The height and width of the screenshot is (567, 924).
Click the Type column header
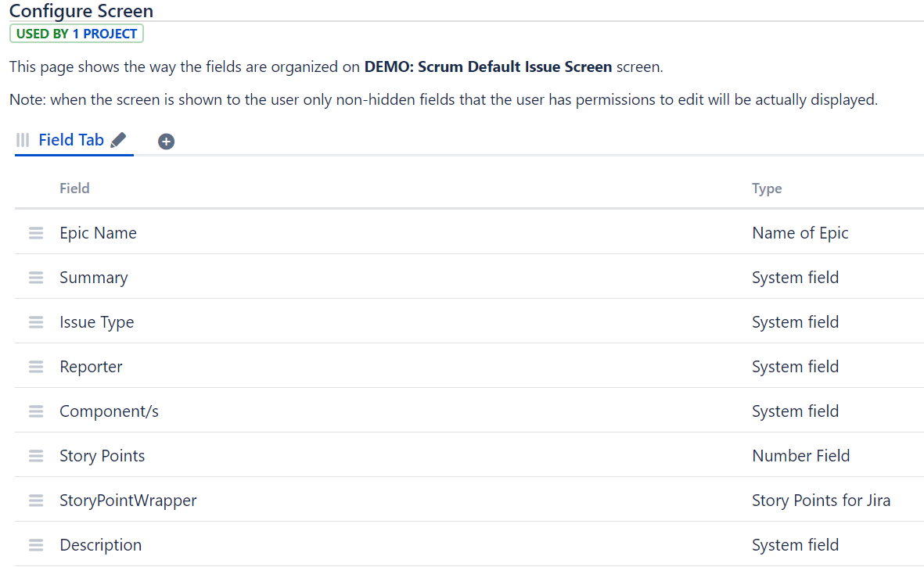coord(767,188)
